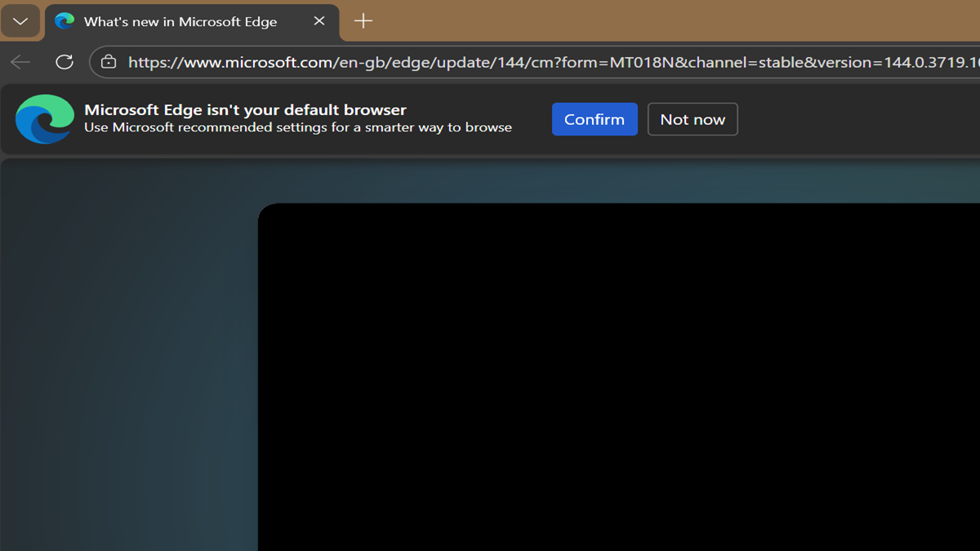Click the Edge favicon on the tab
Viewport: 980px width, 551px height.
pos(65,21)
